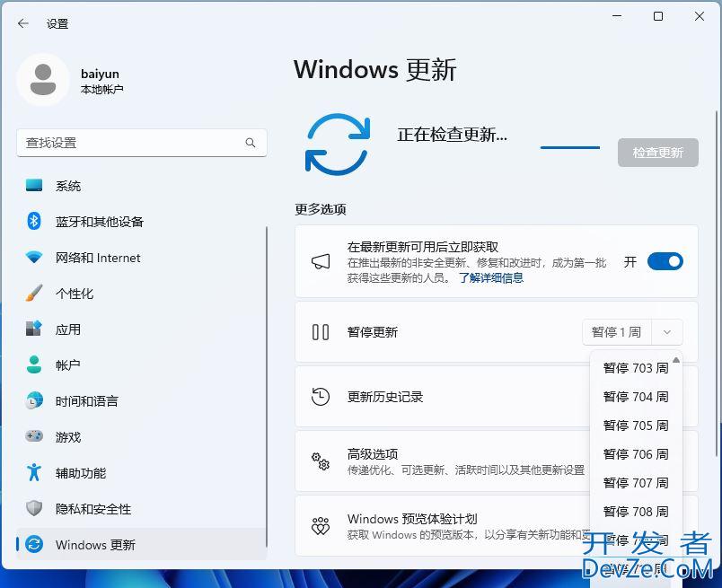Open 个性化 in sidebar

pos(140,294)
